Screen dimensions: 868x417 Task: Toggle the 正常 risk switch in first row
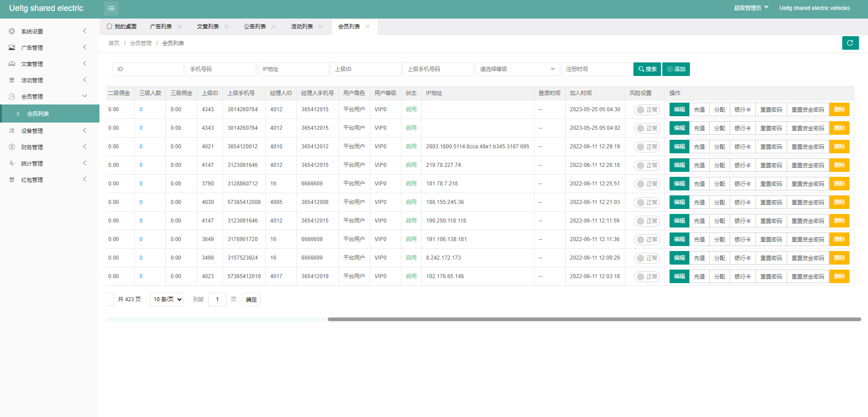click(x=646, y=110)
